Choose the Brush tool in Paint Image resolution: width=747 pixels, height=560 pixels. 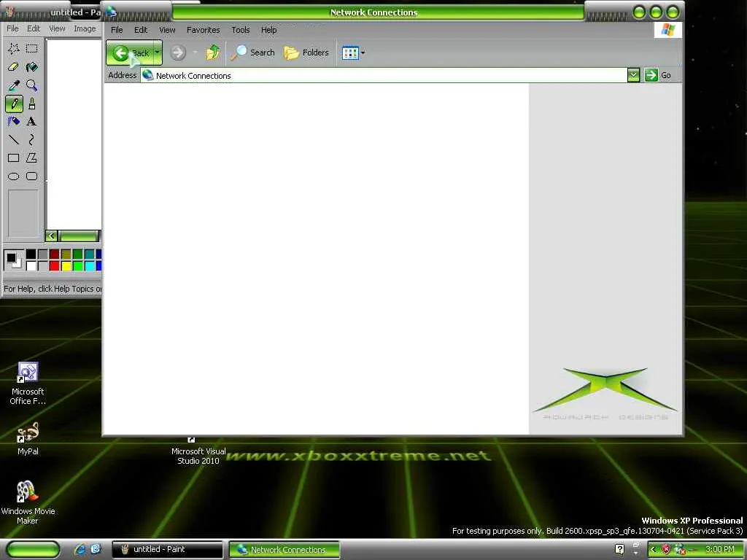tap(31, 104)
